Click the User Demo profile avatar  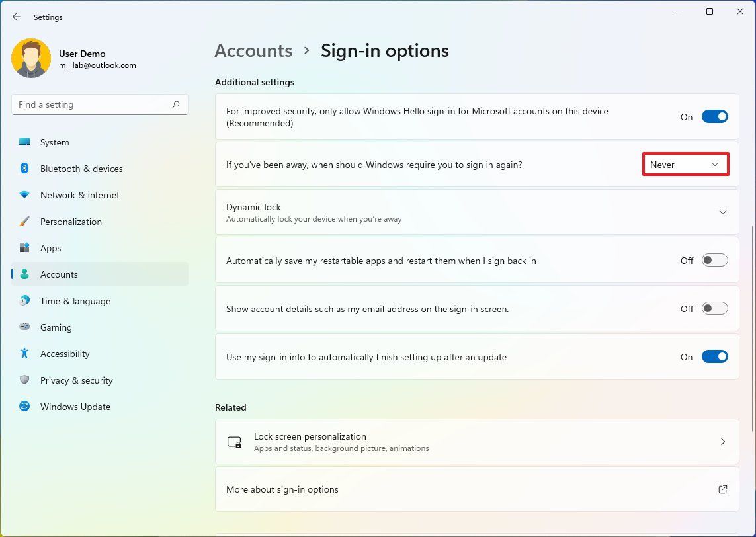(31, 58)
